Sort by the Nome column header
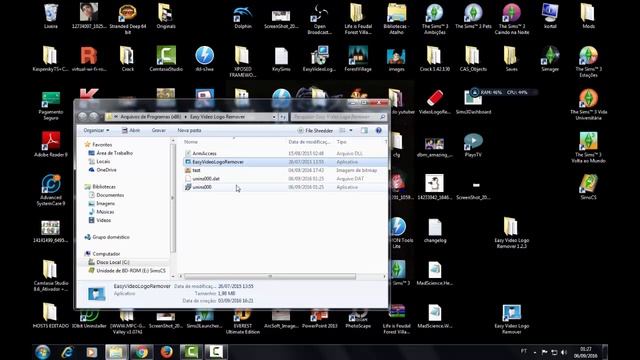Viewport: 640px width, 360px height. tap(191, 142)
